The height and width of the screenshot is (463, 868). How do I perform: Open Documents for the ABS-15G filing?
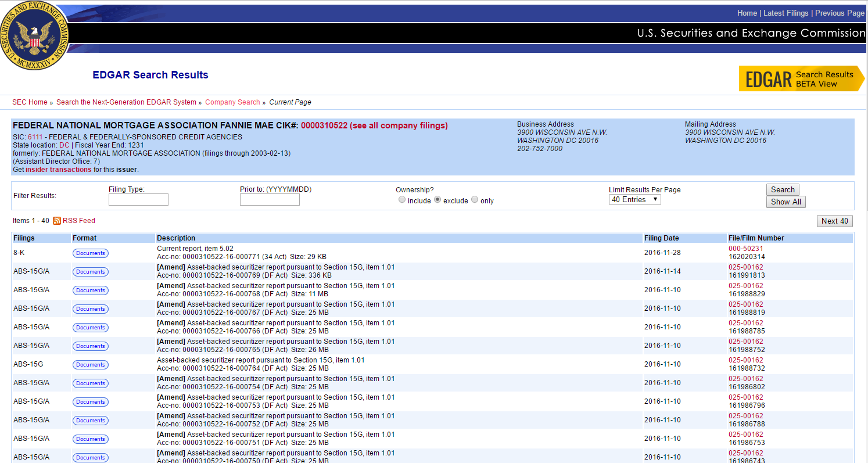pyautogui.click(x=91, y=365)
